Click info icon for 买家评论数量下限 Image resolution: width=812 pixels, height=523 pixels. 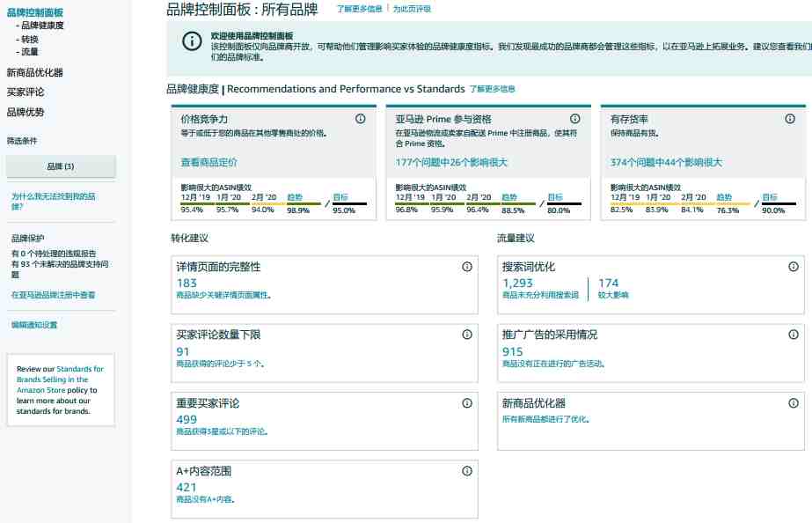[467, 335]
